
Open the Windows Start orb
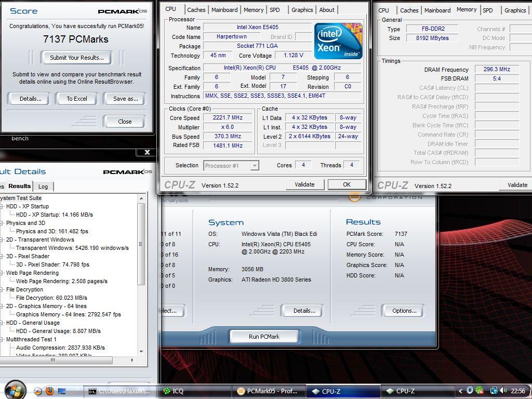pyautogui.click(x=15, y=390)
